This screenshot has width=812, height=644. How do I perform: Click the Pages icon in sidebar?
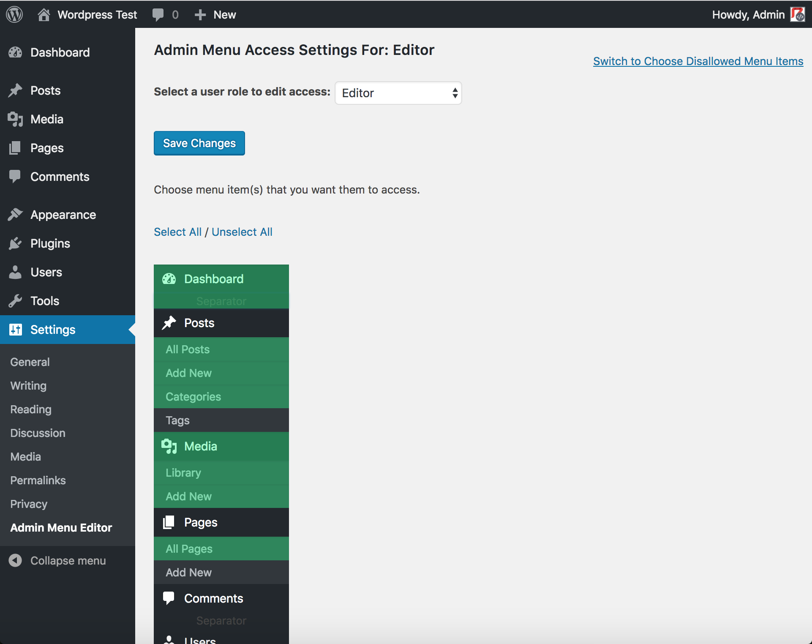tap(15, 148)
